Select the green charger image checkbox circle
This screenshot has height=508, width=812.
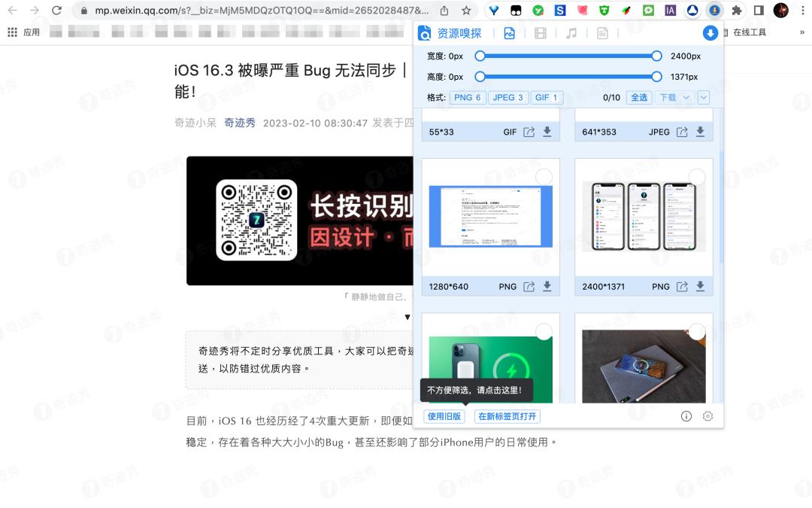(544, 331)
